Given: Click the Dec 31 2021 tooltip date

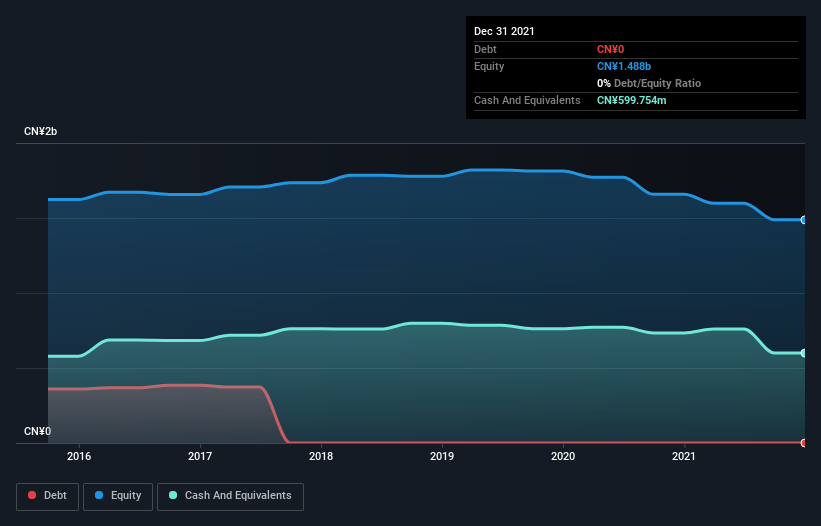Looking at the screenshot, I should [504, 31].
